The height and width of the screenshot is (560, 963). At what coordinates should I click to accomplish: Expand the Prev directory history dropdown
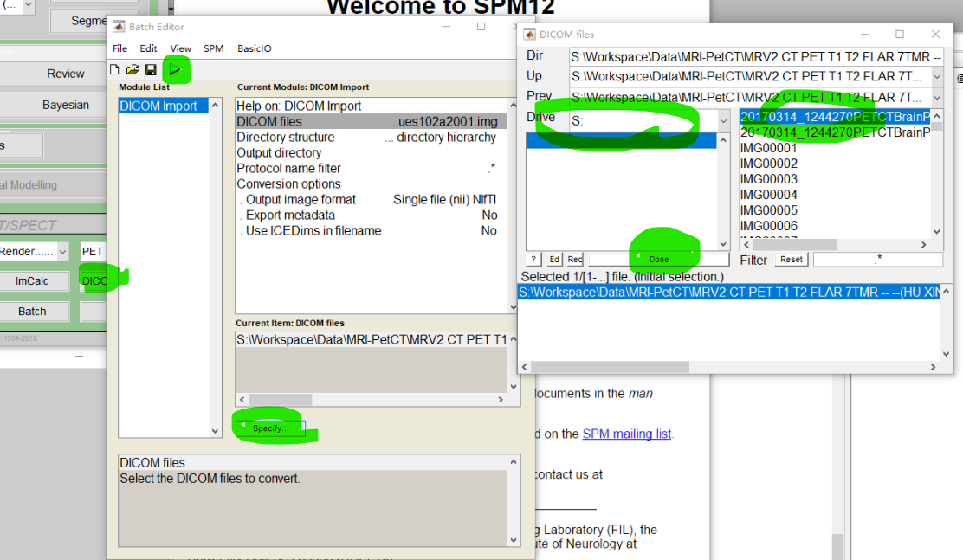[938, 96]
